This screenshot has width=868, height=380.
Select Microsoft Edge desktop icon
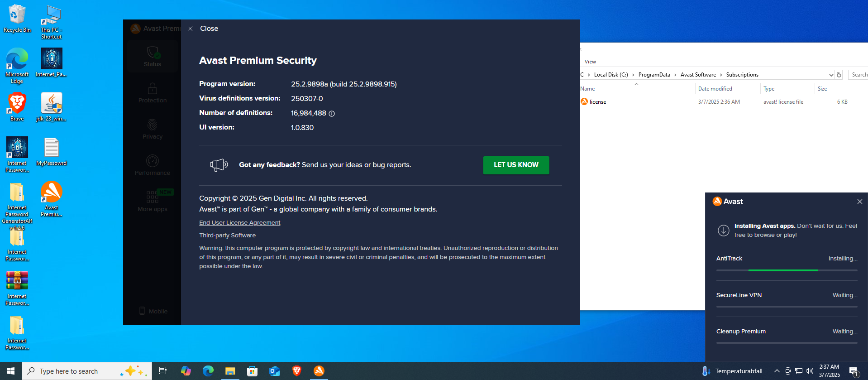click(x=17, y=66)
